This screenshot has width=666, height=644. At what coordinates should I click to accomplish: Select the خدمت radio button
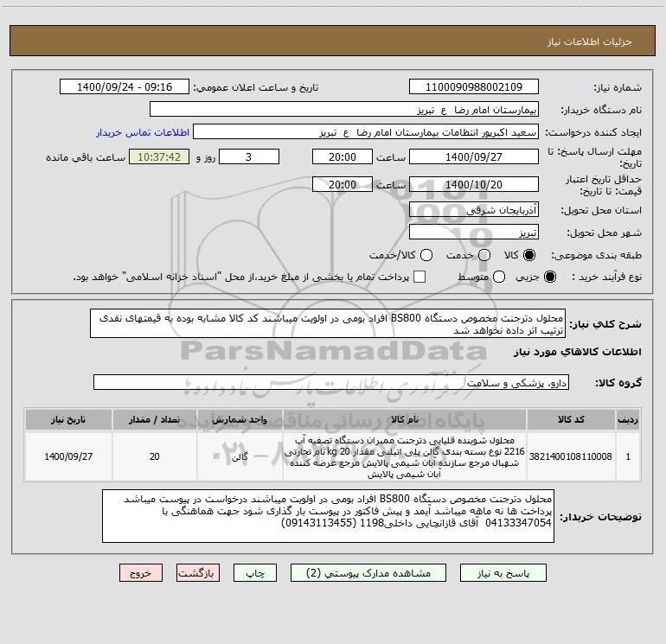[484, 255]
